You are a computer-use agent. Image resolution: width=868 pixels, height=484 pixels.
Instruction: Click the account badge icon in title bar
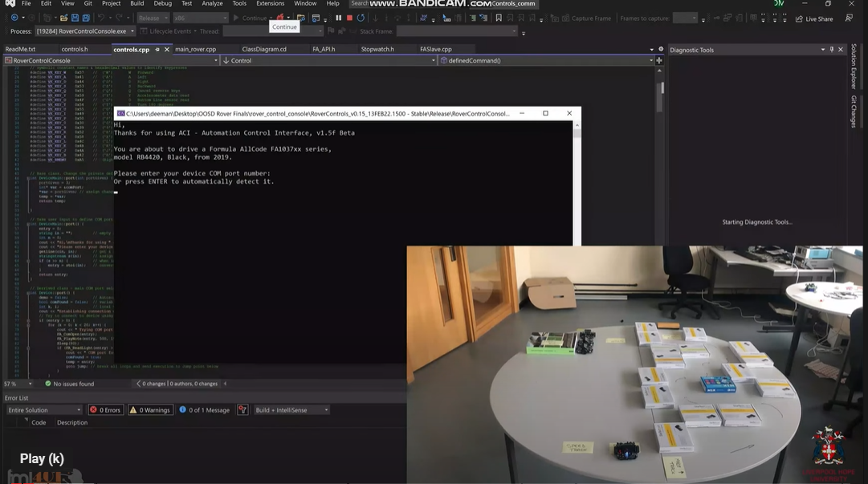779,3
